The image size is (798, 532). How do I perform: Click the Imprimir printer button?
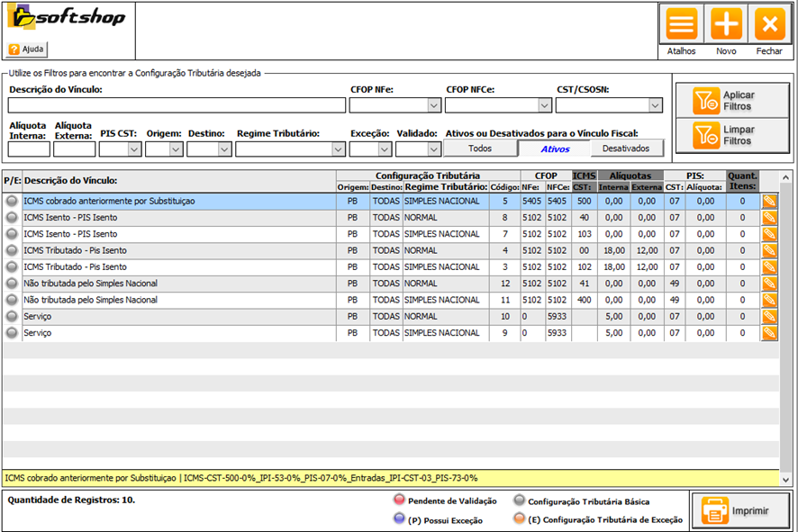point(740,510)
